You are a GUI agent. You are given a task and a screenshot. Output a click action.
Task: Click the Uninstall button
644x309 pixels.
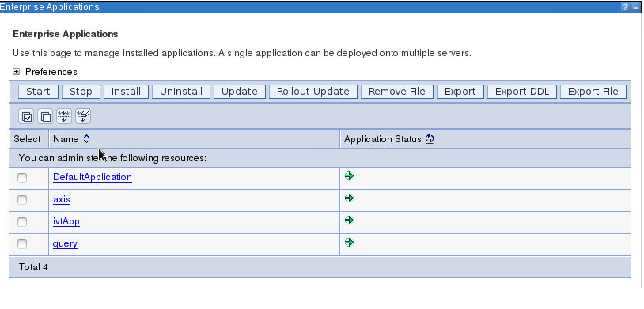tap(181, 92)
